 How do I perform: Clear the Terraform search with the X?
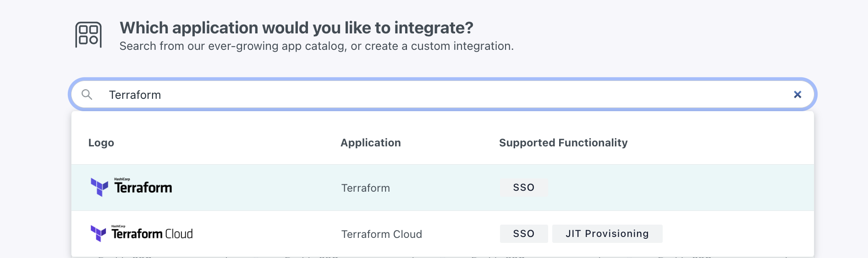click(797, 95)
